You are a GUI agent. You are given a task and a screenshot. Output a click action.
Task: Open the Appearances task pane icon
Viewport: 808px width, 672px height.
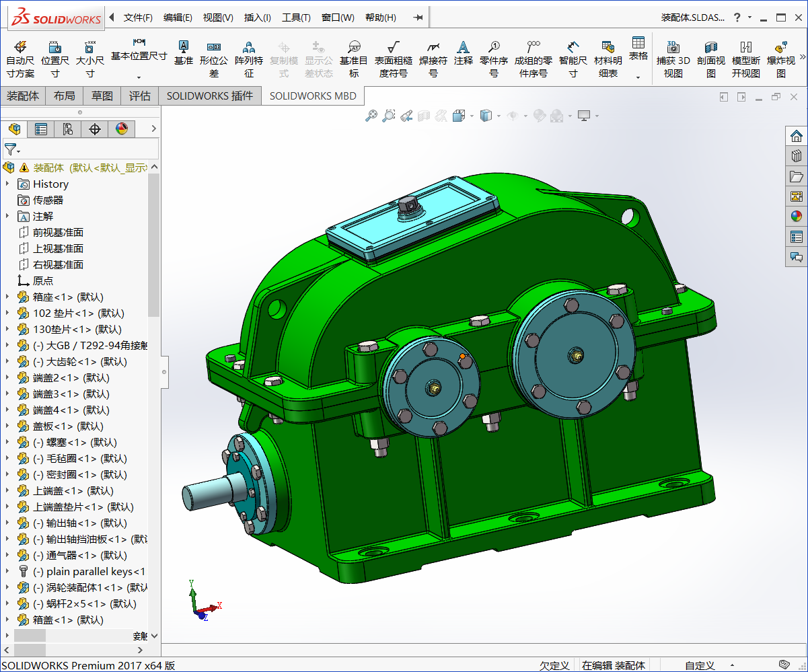[797, 217]
